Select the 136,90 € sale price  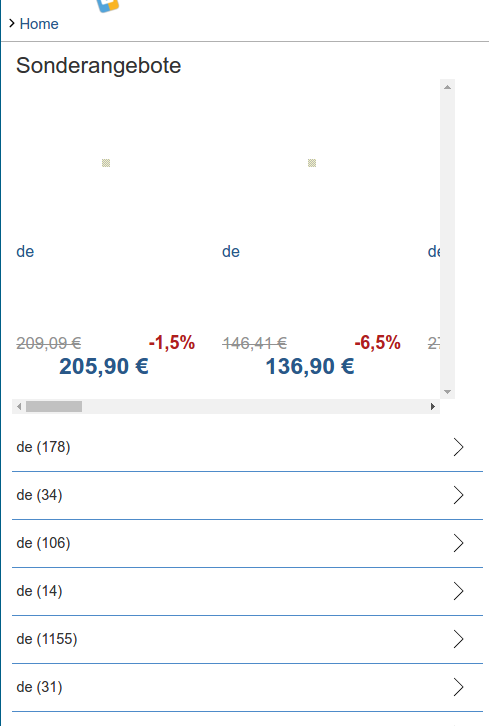point(310,366)
